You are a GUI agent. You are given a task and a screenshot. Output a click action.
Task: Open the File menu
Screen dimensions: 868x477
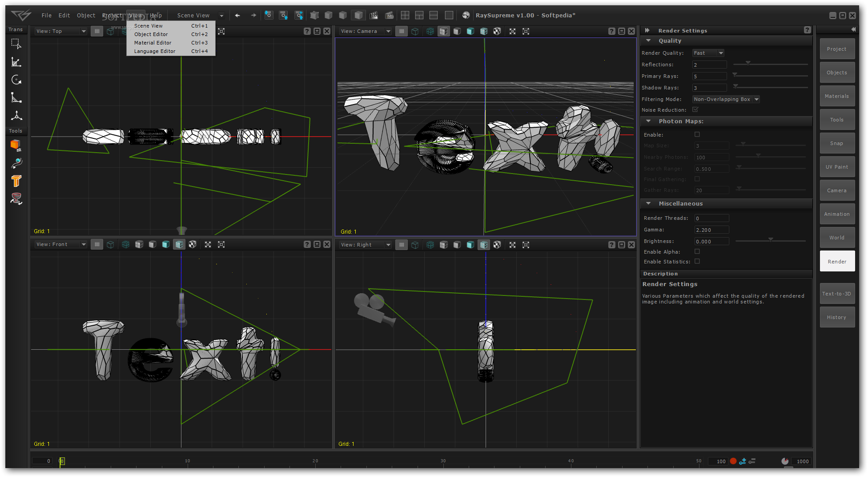click(46, 16)
